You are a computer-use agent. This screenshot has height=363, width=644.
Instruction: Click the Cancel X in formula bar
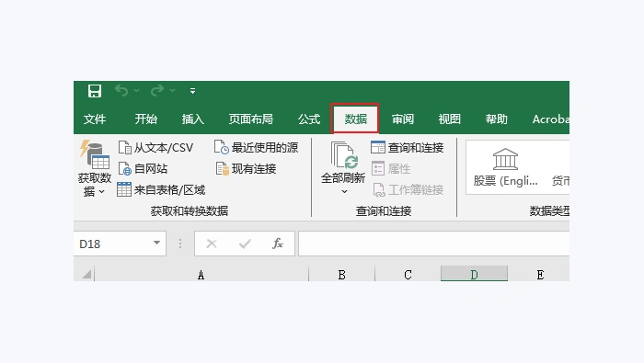click(212, 244)
